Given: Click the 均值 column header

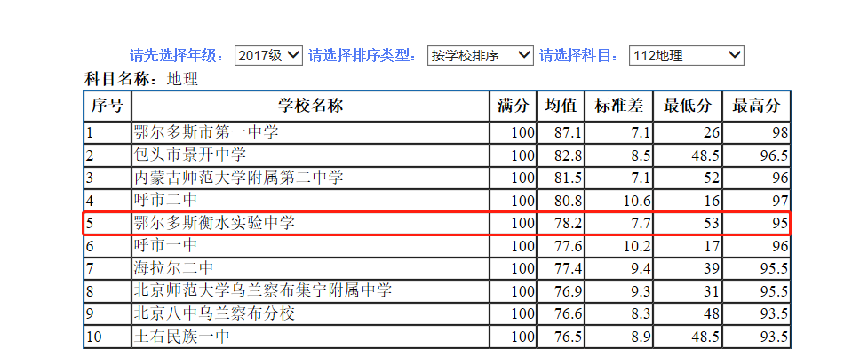Looking at the screenshot, I should point(561,106).
